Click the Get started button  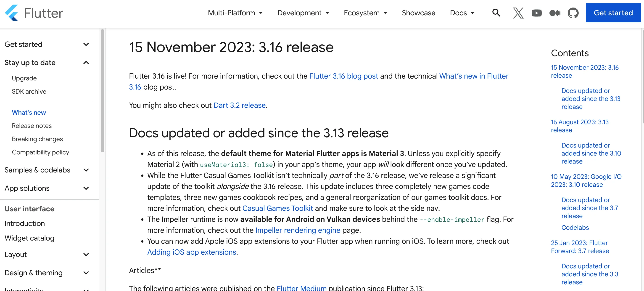[613, 13]
